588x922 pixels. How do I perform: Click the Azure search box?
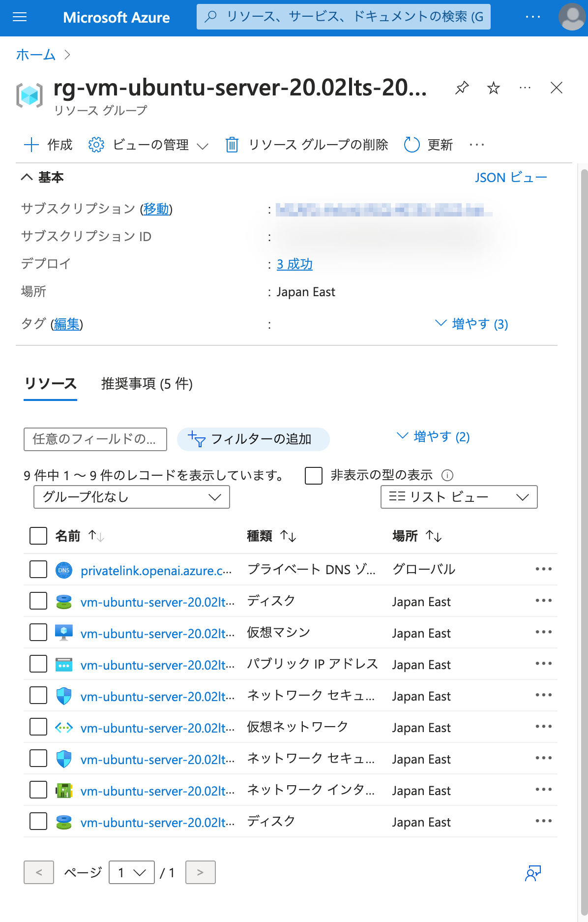click(x=344, y=17)
